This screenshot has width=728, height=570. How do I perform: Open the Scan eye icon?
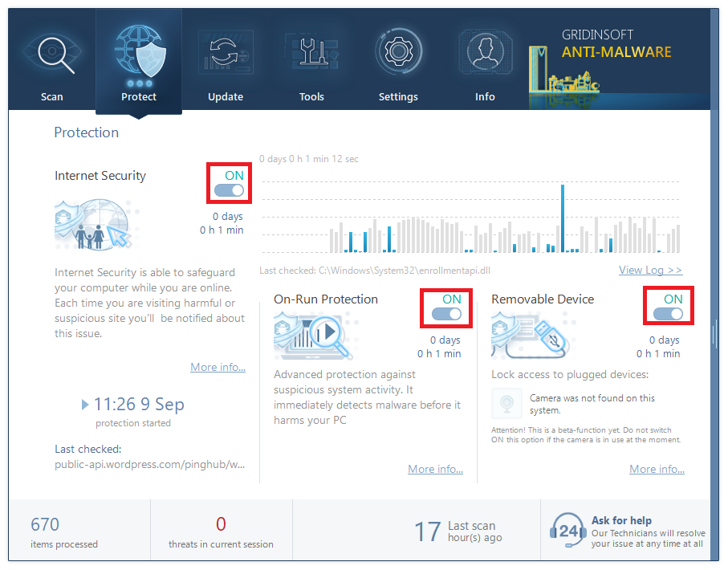point(52,54)
